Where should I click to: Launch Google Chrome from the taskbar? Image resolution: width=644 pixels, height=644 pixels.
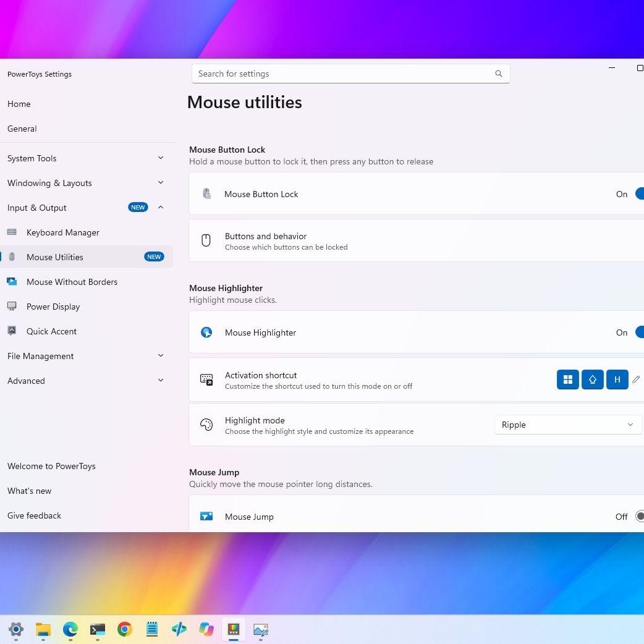tap(124, 629)
